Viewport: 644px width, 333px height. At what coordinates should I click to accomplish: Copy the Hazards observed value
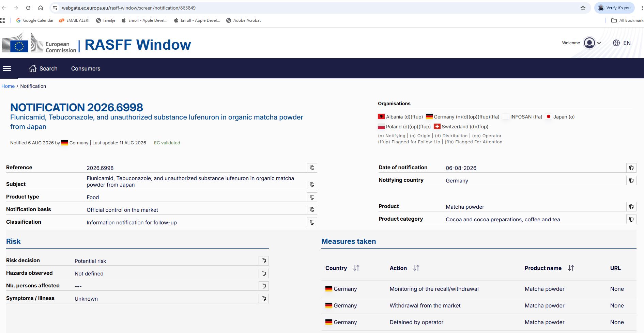point(264,273)
